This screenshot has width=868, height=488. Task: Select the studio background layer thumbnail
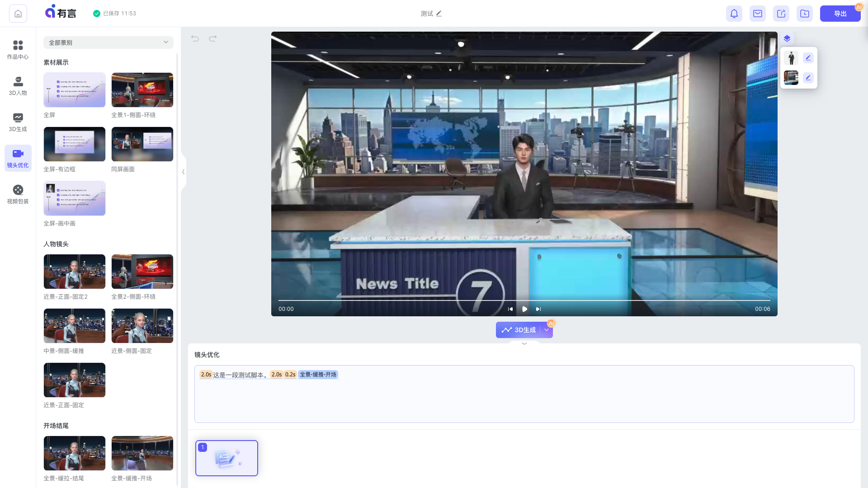point(791,78)
